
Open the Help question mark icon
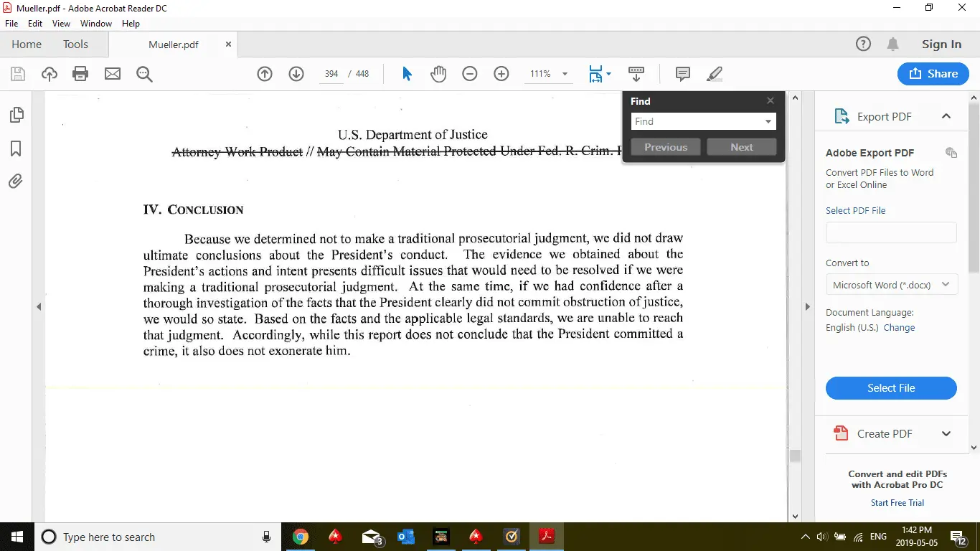[x=863, y=44]
